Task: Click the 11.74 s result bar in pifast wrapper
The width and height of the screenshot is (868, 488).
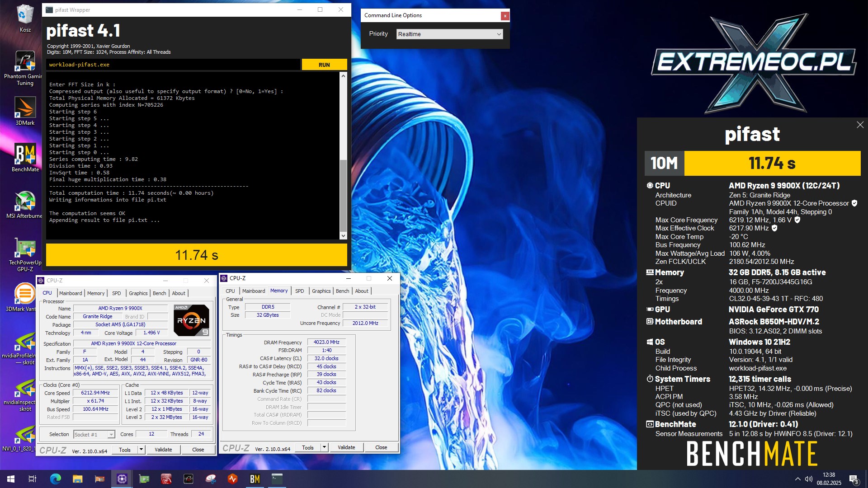Action: (x=197, y=255)
